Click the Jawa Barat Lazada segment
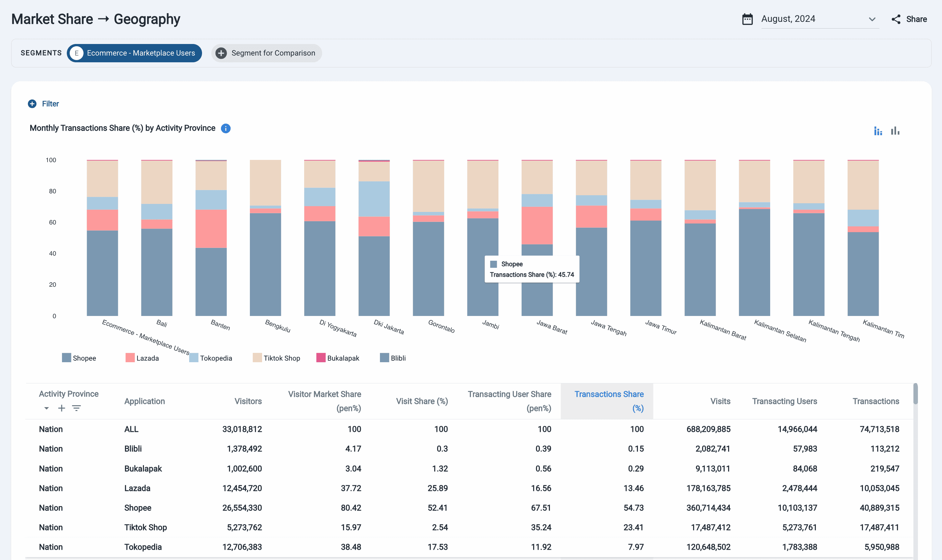 537,226
